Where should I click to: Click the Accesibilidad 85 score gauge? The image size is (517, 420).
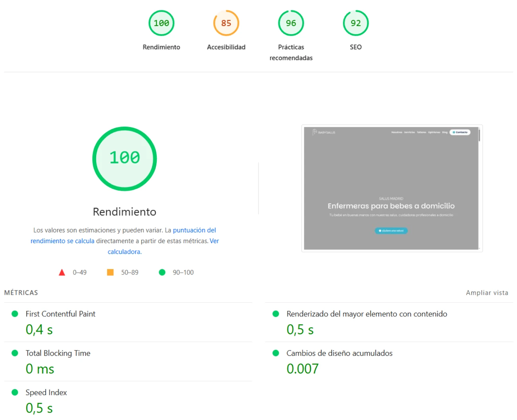tap(226, 23)
